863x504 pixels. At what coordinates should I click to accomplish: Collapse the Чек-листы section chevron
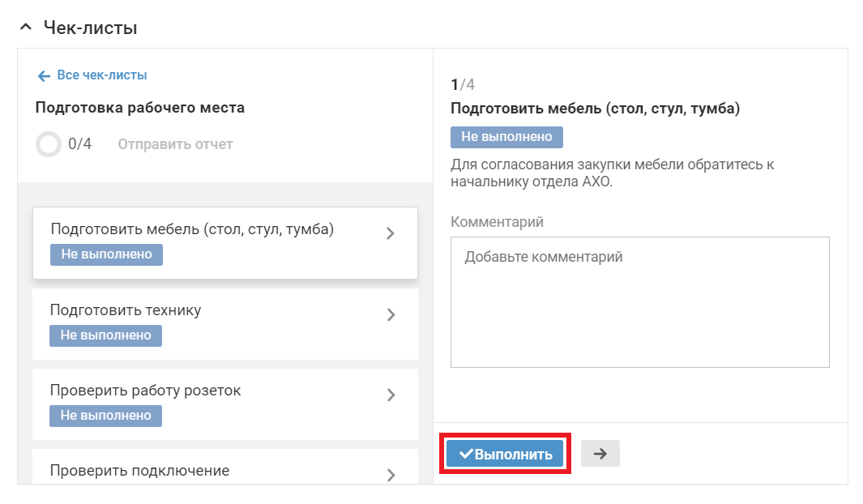[26, 28]
